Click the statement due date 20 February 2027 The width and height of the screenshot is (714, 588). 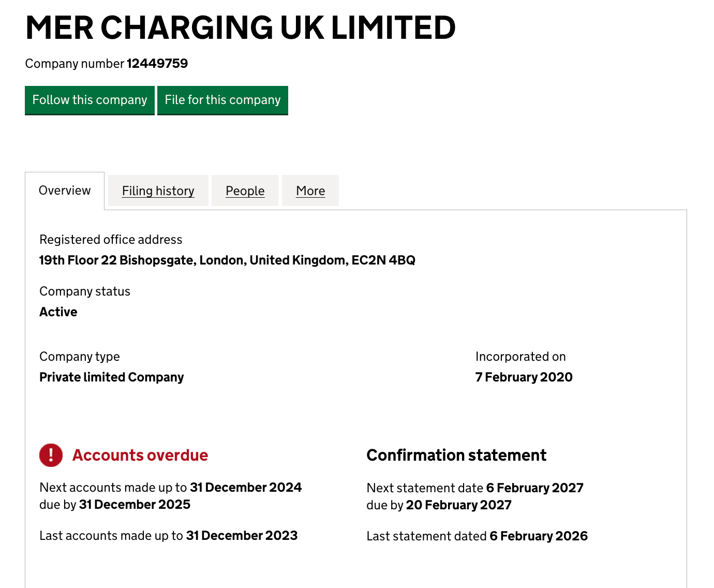click(x=458, y=505)
